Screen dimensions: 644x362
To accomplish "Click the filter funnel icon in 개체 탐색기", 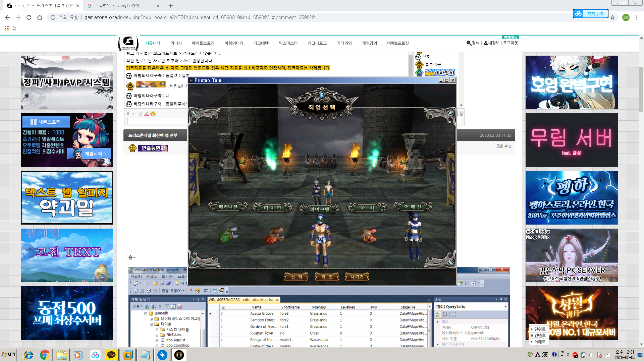I will point(166,306).
